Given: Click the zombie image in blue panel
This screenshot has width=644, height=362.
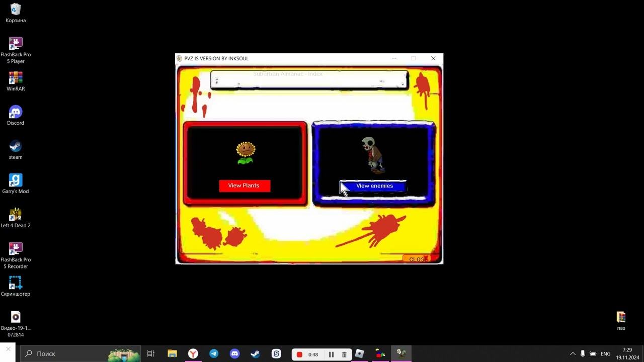Looking at the screenshot, I should [373, 155].
